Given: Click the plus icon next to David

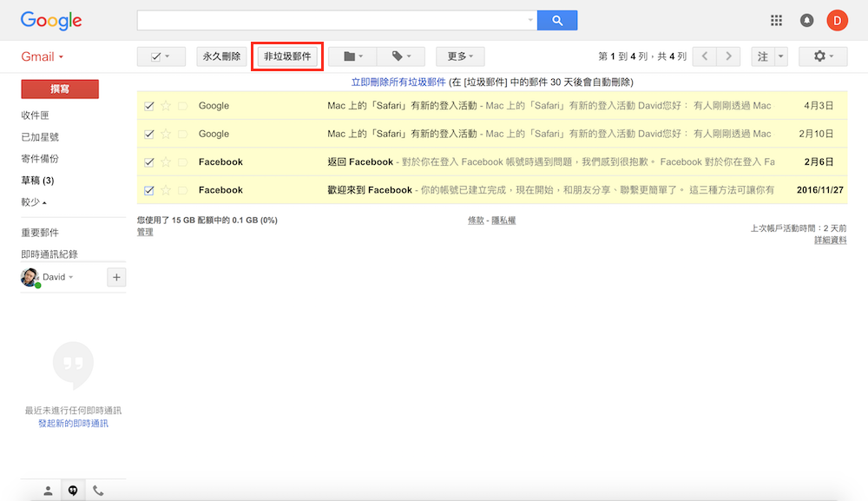Looking at the screenshot, I should [x=116, y=277].
